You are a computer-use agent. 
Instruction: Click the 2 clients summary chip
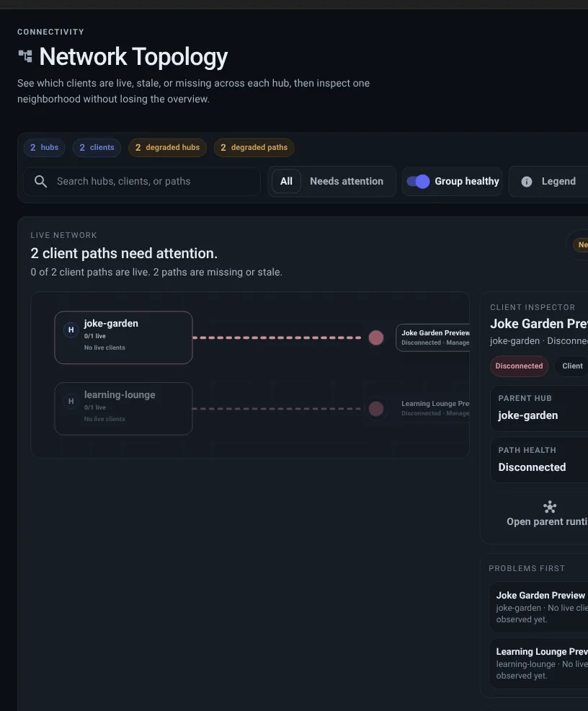[97, 147]
